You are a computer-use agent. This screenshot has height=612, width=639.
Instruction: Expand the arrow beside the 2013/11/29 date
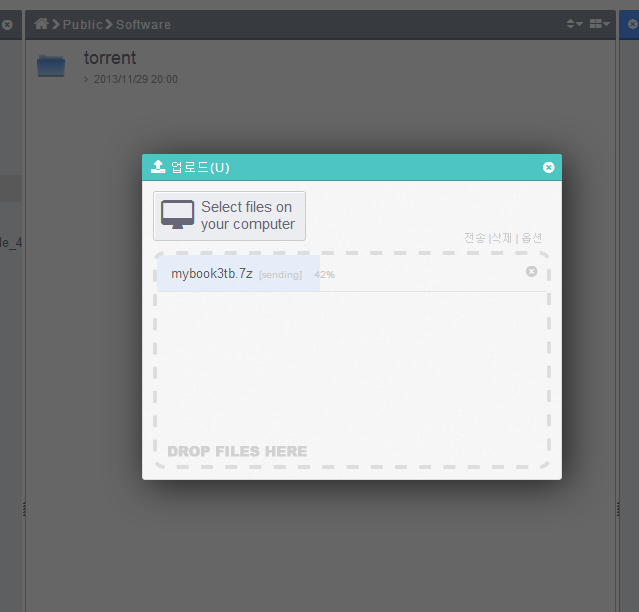coord(87,79)
